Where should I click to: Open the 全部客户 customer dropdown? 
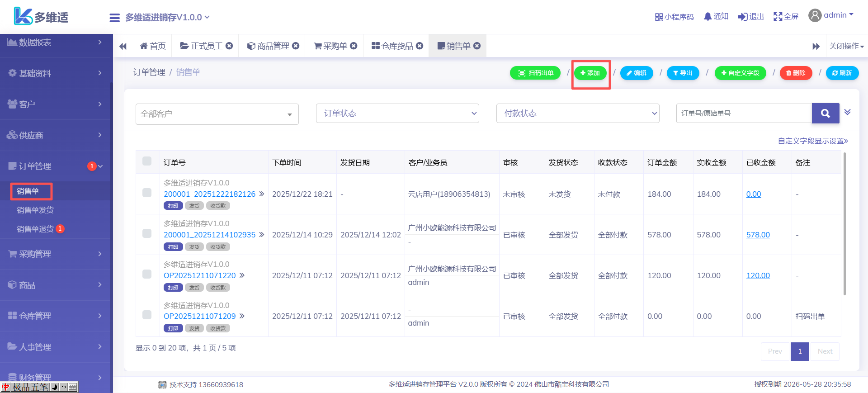click(217, 114)
